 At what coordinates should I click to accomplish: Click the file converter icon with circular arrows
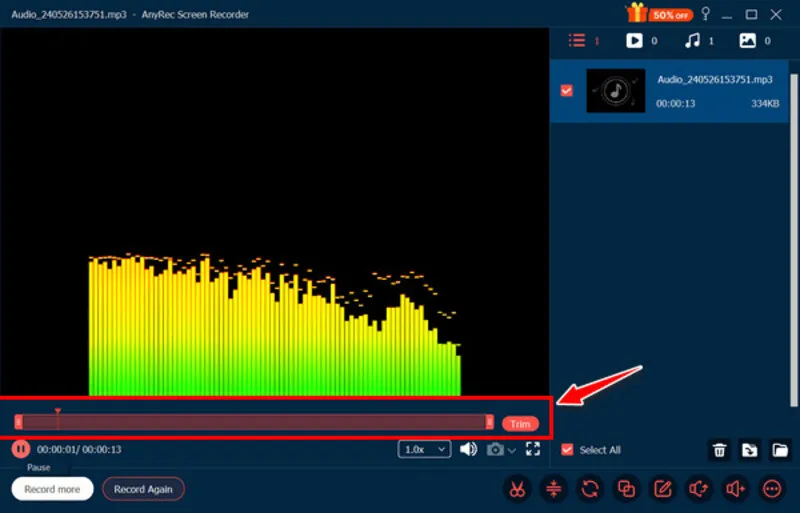coord(590,489)
